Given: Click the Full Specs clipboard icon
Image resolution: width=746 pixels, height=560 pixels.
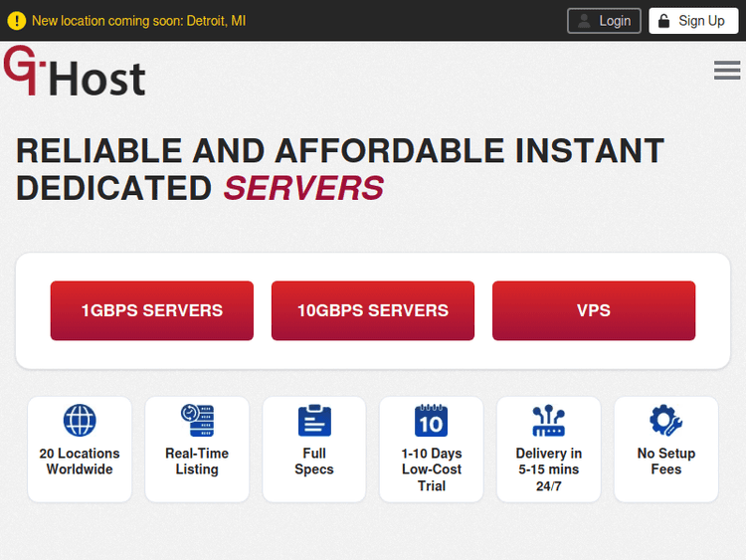Looking at the screenshot, I should pyautogui.click(x=314, y=420).
